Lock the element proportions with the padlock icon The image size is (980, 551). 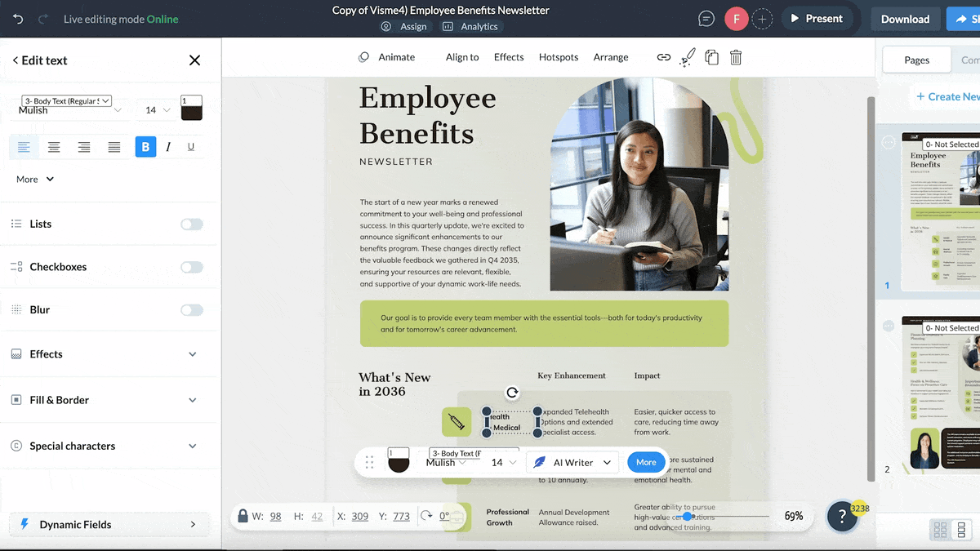243,516
